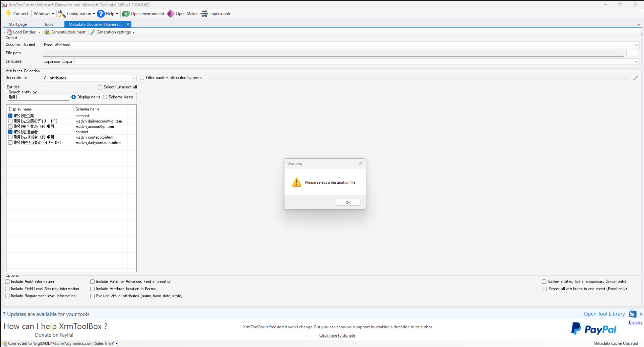Toggle checkbox for 取引先担当者 contact

(x=10, y=132)
